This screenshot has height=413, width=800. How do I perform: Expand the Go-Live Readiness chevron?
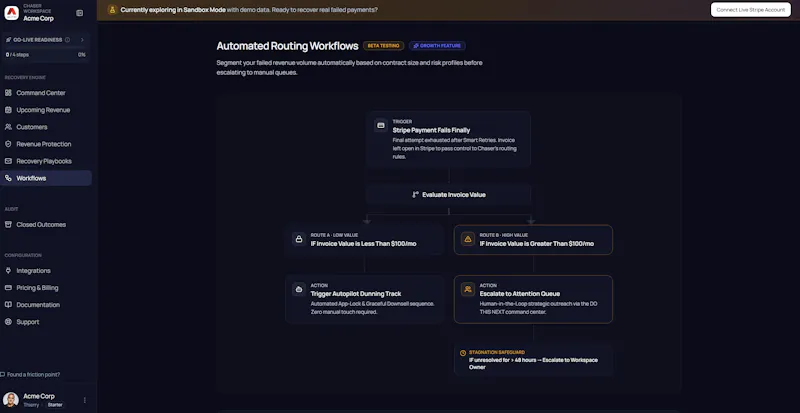pos(82,40)
